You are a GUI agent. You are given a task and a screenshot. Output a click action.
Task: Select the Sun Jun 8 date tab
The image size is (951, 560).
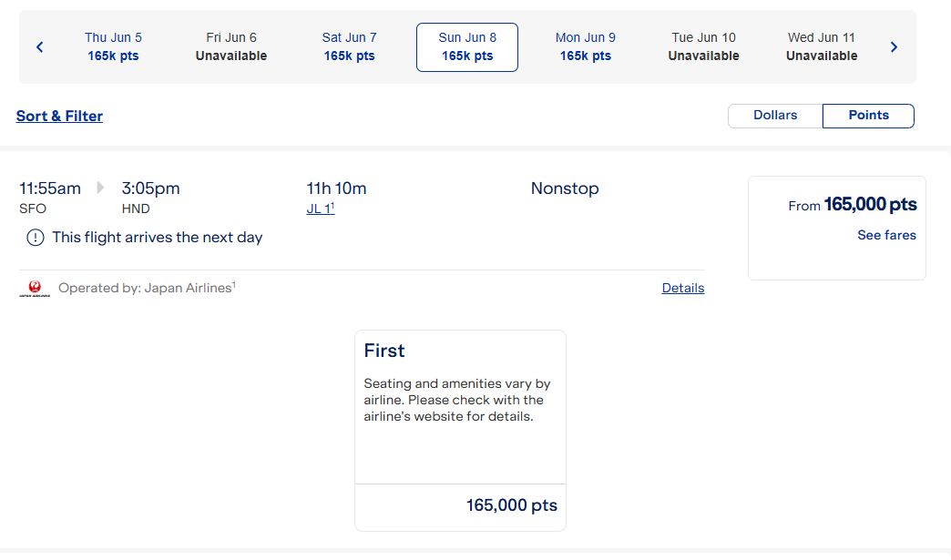467,47
